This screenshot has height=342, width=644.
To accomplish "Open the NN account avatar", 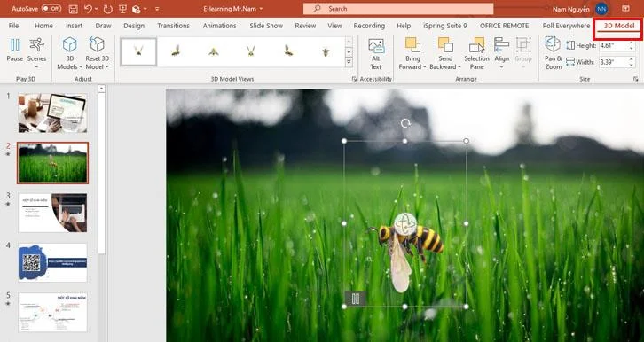I will click(x=601, y=9).
